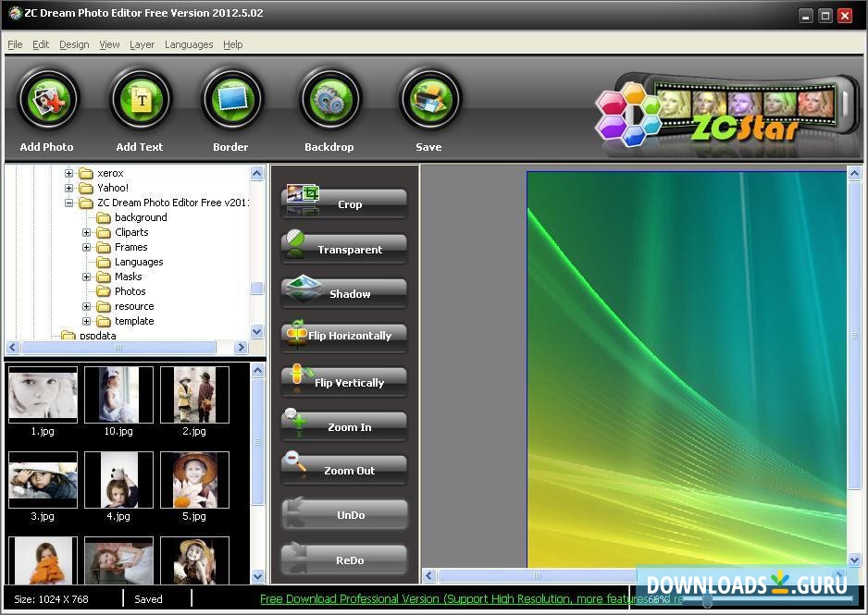Image resolution: width=868 pixels, height=615 pixels.
Task: Select the Crop tool
Action: 343,203
